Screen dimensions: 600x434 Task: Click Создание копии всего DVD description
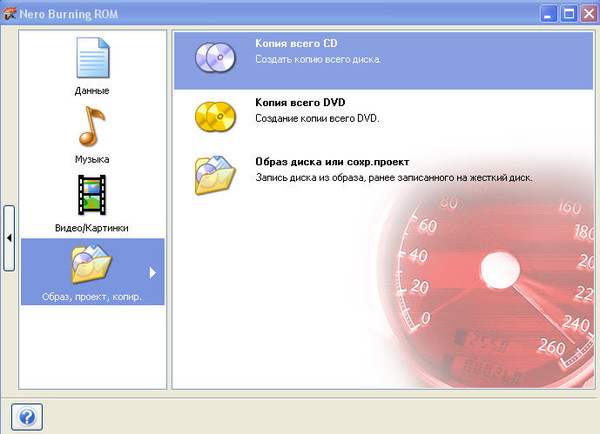(x=317, y=119)
